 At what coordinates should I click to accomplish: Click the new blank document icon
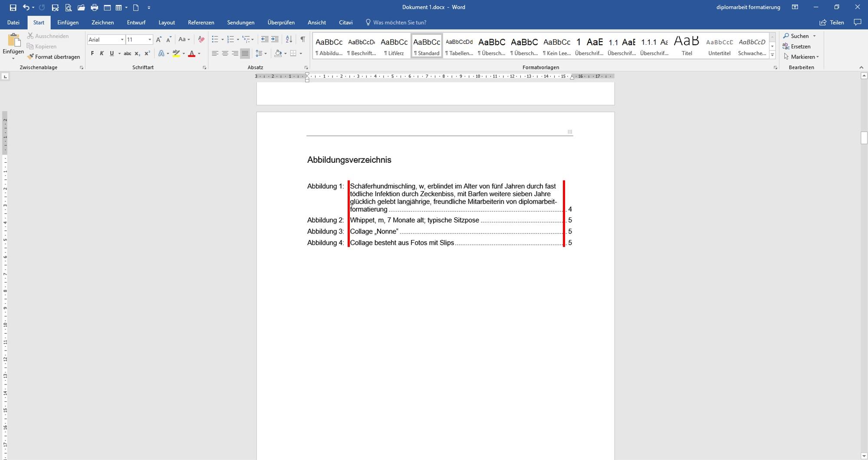pos(136,7)
